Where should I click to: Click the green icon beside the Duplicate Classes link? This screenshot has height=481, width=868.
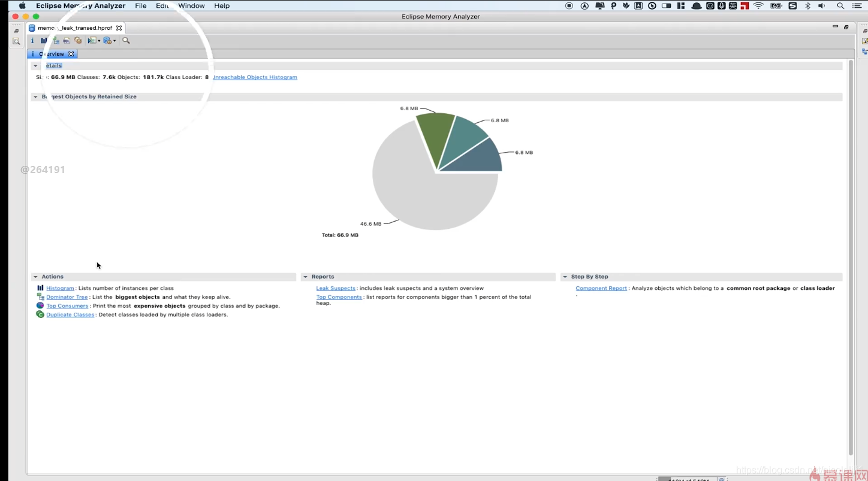point(40,314)
